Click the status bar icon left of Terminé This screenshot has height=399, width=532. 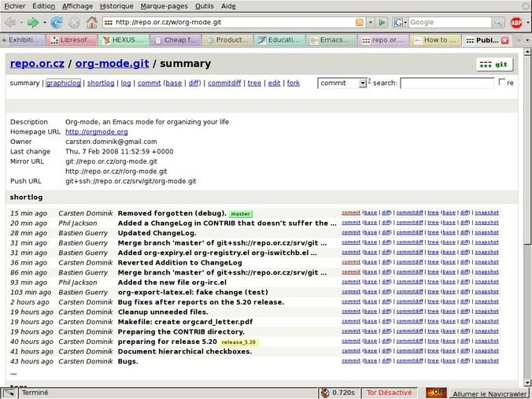tap(9, 393)
